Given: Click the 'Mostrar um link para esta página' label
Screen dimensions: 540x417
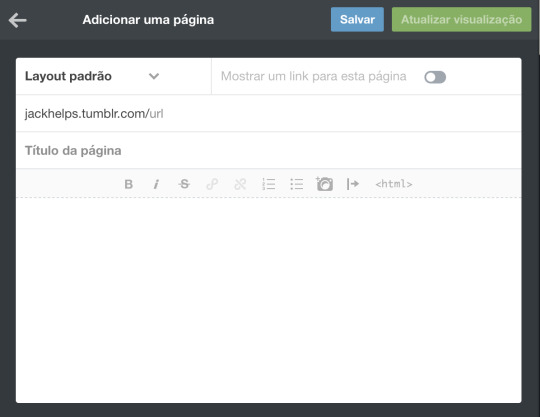Looking at the screenshot, I should (x=313, y=76).
